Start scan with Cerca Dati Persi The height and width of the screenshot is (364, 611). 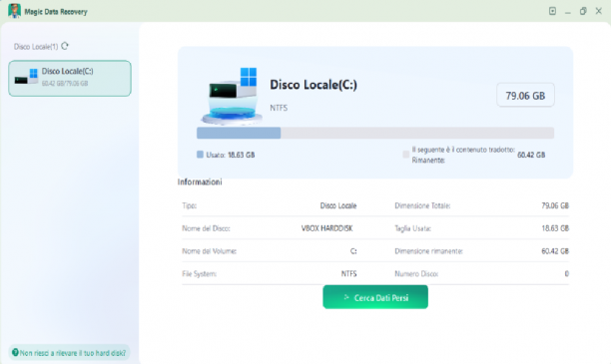(x=375, y=297)
